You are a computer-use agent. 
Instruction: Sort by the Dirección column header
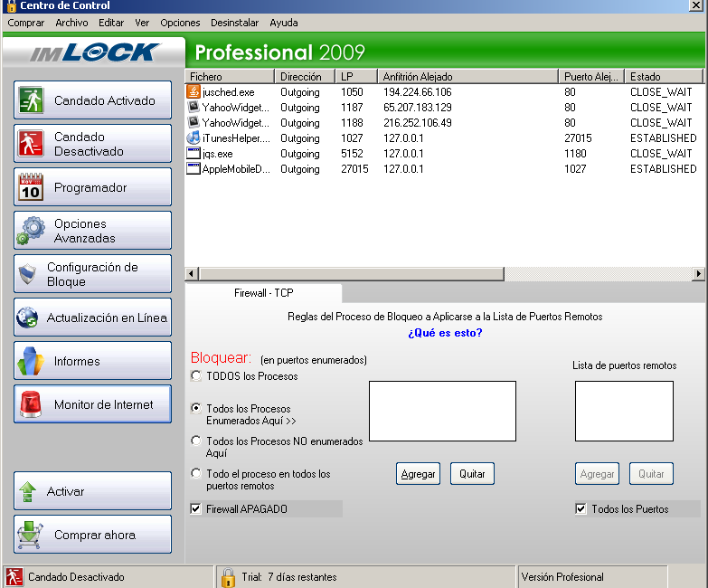point(305,76)
